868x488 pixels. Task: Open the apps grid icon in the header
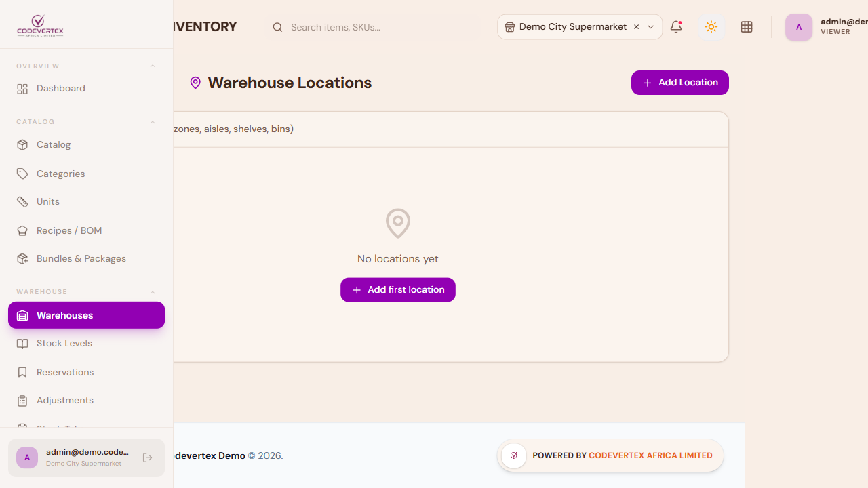747,27
